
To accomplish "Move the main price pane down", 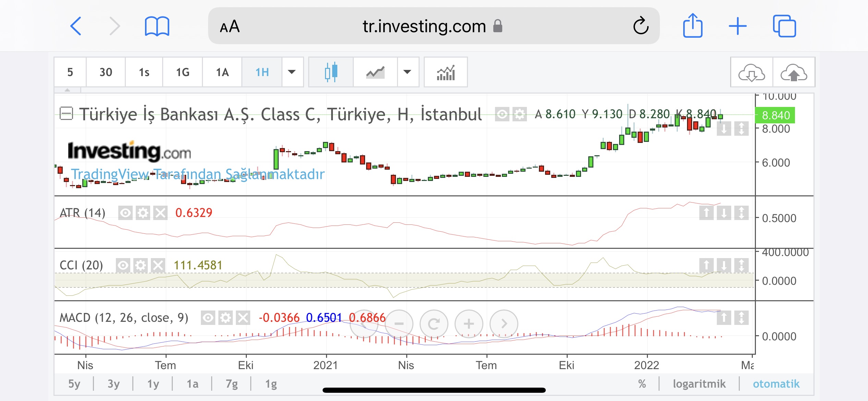I will (x=724, y=129).
